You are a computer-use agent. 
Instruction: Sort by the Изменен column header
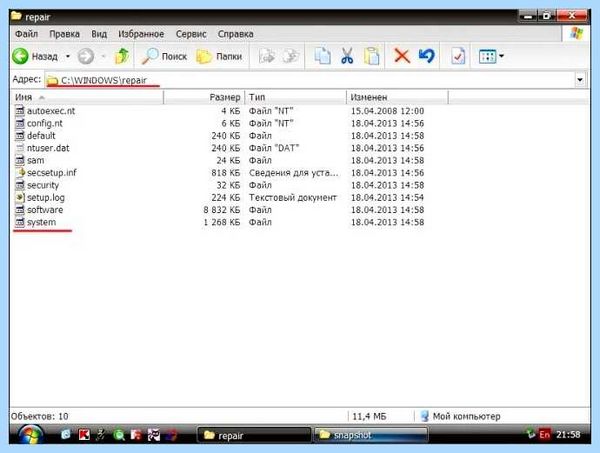[397, 97]
